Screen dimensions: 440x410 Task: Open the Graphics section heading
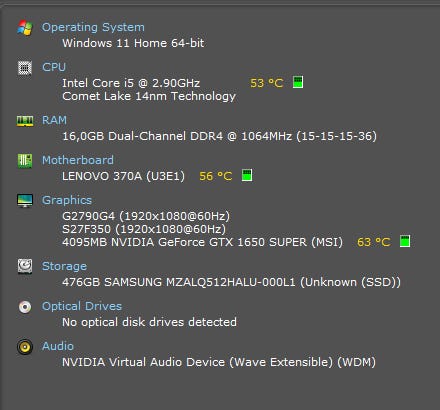(x=67, y=200)
